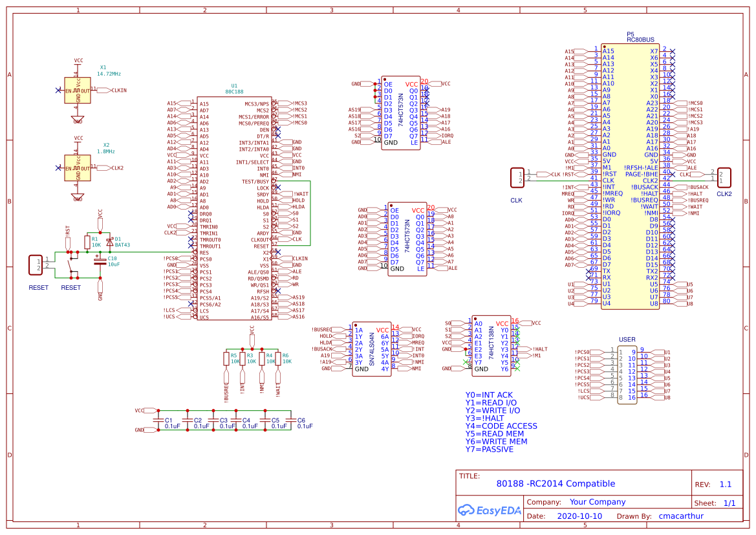The image size is (756, 535).
Task: Click the Drawn By name cmacarthur
Action: [681, 516]
